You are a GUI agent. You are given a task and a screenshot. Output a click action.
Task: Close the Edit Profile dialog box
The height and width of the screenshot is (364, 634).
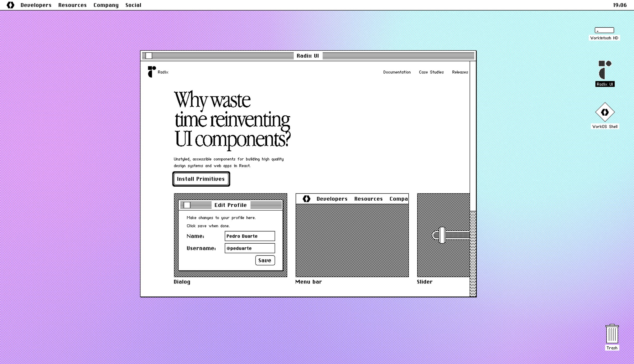click(x=187, y=205)
